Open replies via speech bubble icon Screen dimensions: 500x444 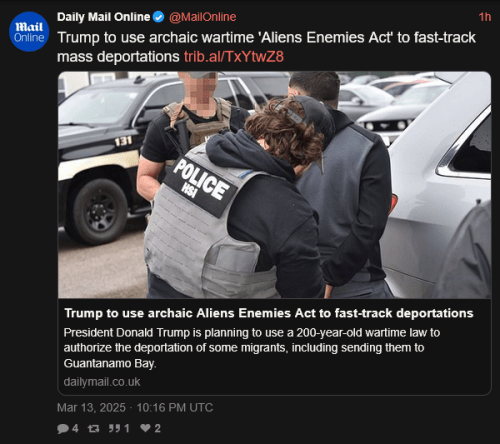(63, 428)
